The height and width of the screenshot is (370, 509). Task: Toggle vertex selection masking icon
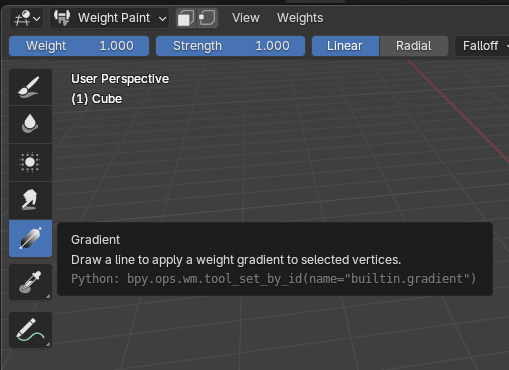coord(207,18)
